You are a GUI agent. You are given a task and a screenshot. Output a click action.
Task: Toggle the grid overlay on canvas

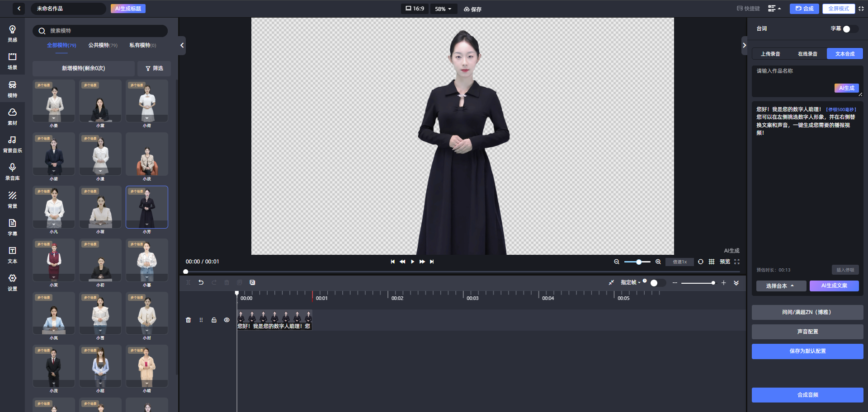click(711, 262)
